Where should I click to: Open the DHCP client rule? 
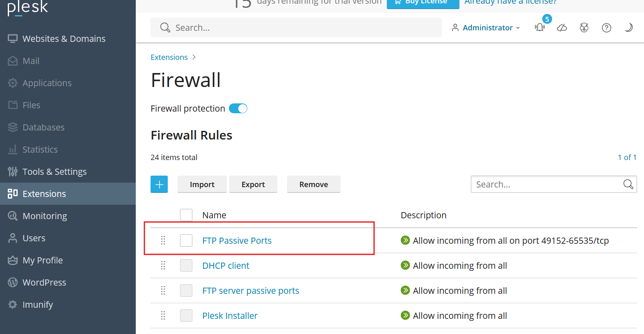click(x=226, y=265)
